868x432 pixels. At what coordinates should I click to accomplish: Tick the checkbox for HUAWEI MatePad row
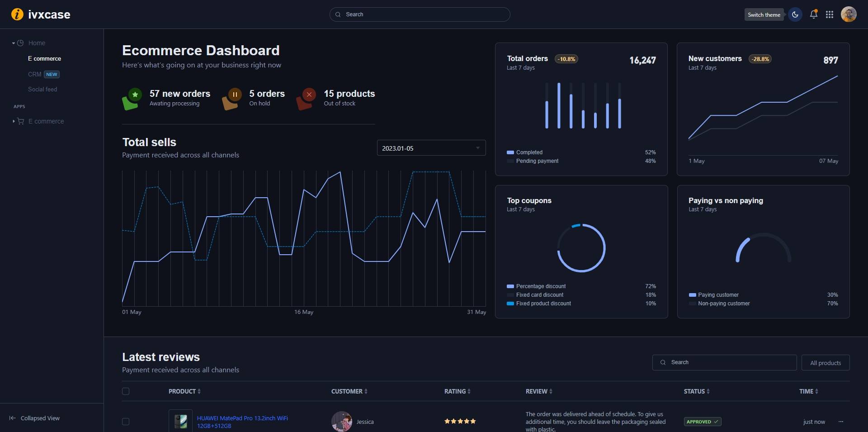126,422
